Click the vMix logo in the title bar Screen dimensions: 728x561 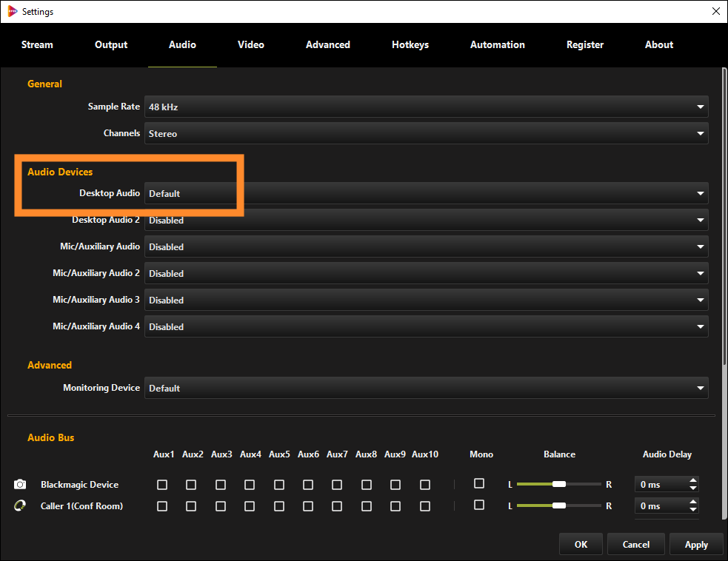click(x=10, y=11)
